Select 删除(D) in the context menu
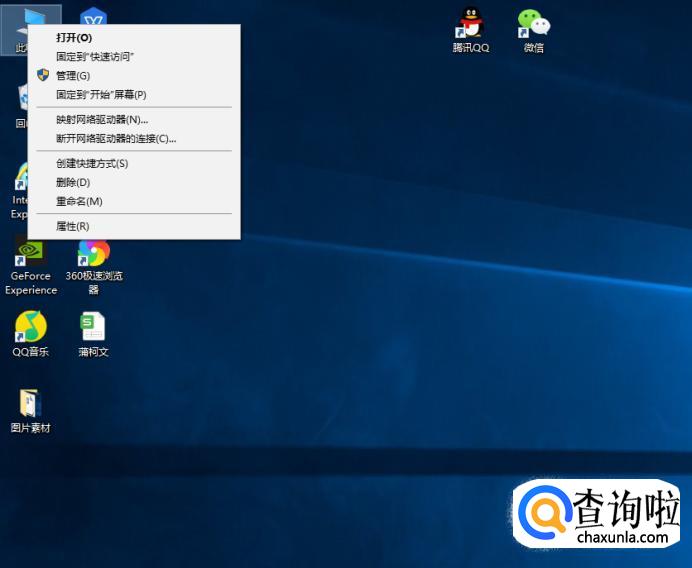Screen dimensions: 692x568 tap(73, 183)
